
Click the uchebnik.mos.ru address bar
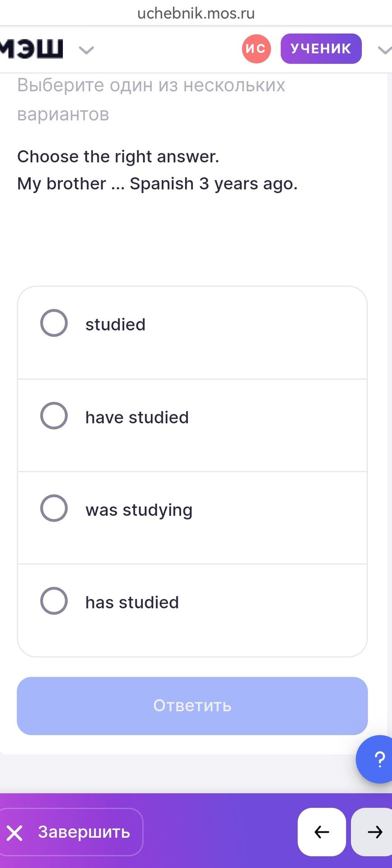pyautogui.click(x=196, y=13)
